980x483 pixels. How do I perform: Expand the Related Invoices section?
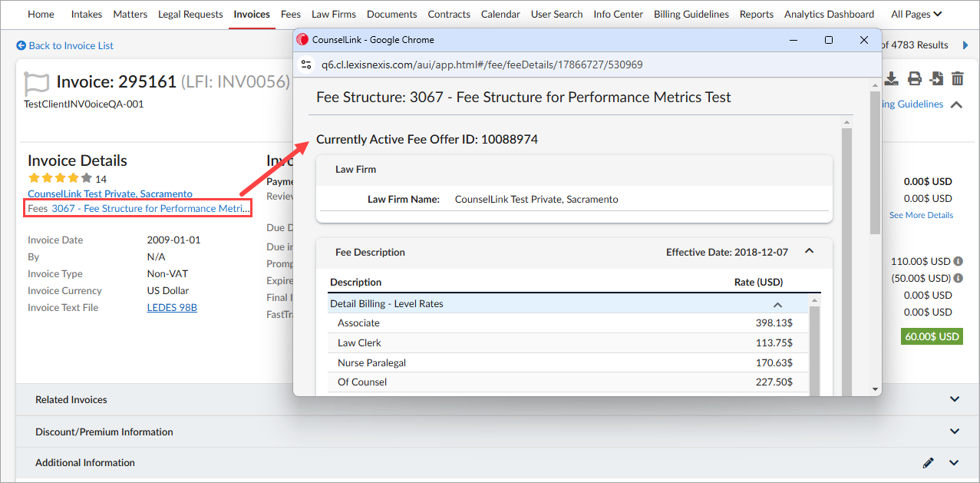tap(955, 399)
